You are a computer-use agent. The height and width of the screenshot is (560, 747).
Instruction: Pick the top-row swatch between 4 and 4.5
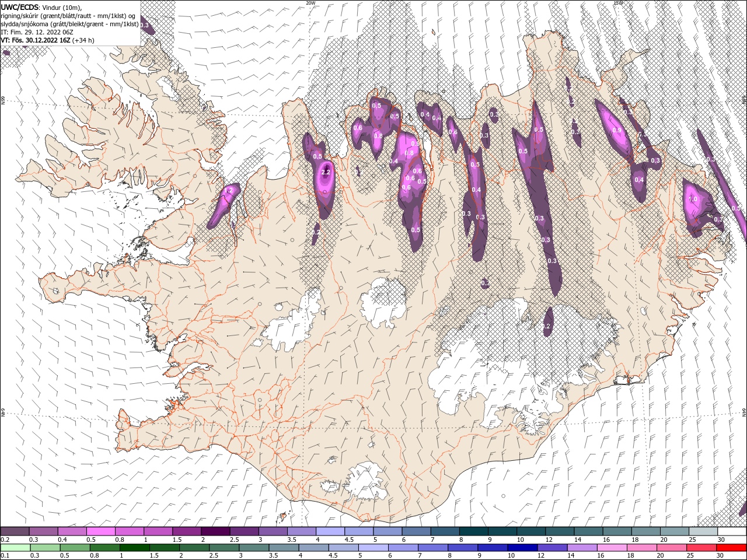330,531
